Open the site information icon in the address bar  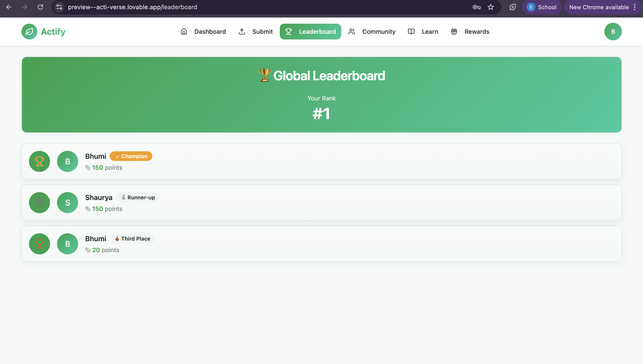[59, 7]
